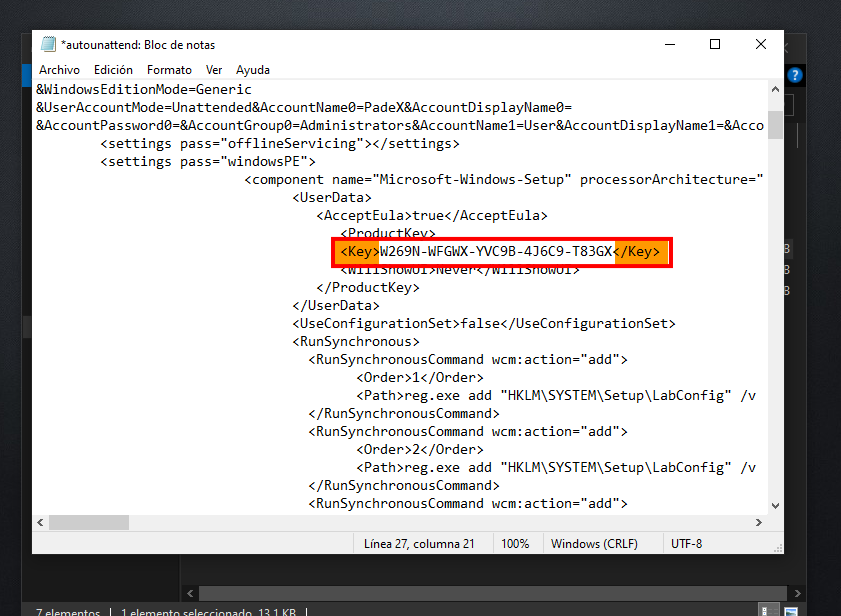Image resolution: width=841 pixels, height=616 pixels.
Task: Expand the Ver menu
Action: pyautogui.click(x=214, y=70)
